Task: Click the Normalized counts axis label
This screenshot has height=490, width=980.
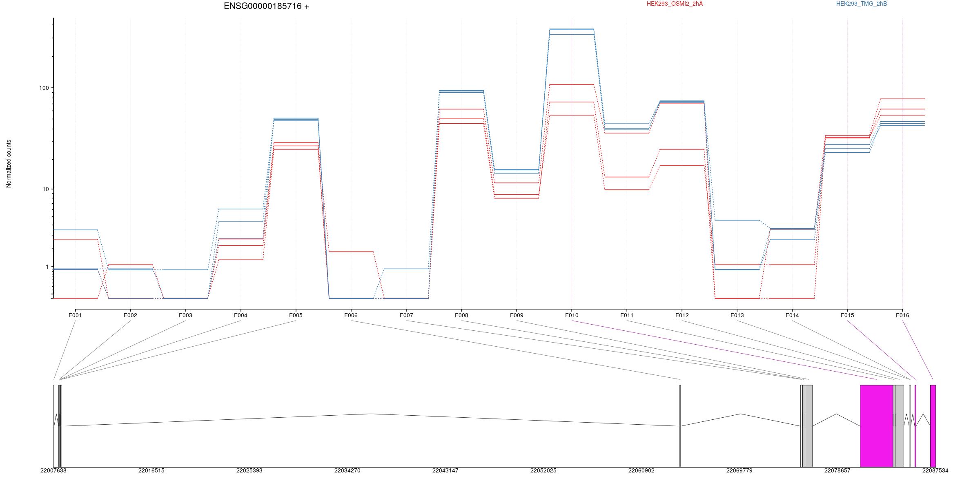Action: click(9, 163)
